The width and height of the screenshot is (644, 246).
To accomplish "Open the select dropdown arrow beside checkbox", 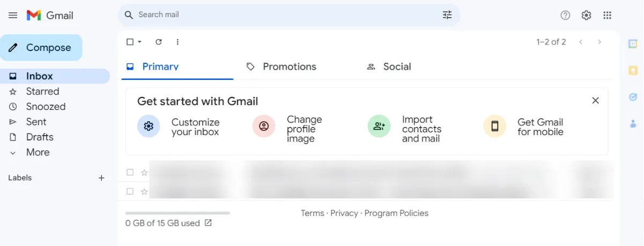I will pos(140,42).
